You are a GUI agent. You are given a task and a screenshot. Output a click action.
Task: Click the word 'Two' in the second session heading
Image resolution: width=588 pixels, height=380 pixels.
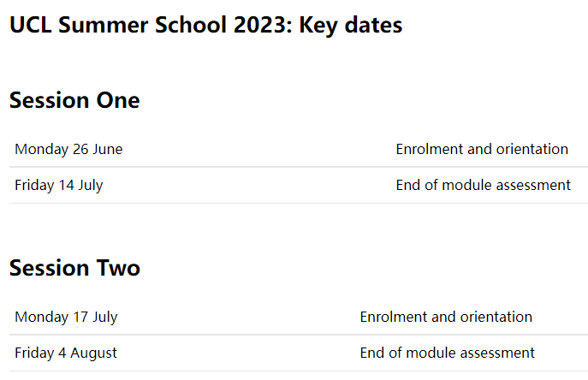coord(118,268)
